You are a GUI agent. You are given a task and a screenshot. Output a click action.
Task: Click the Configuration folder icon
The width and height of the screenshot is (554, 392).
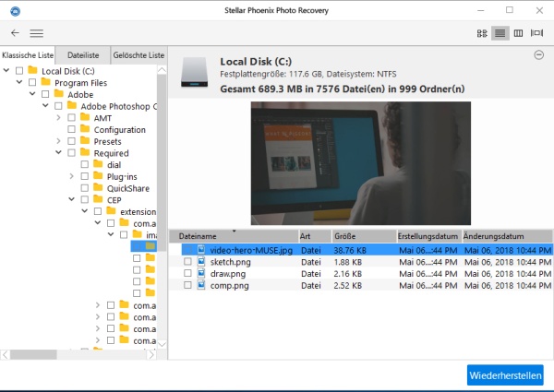tap(85, 128)
